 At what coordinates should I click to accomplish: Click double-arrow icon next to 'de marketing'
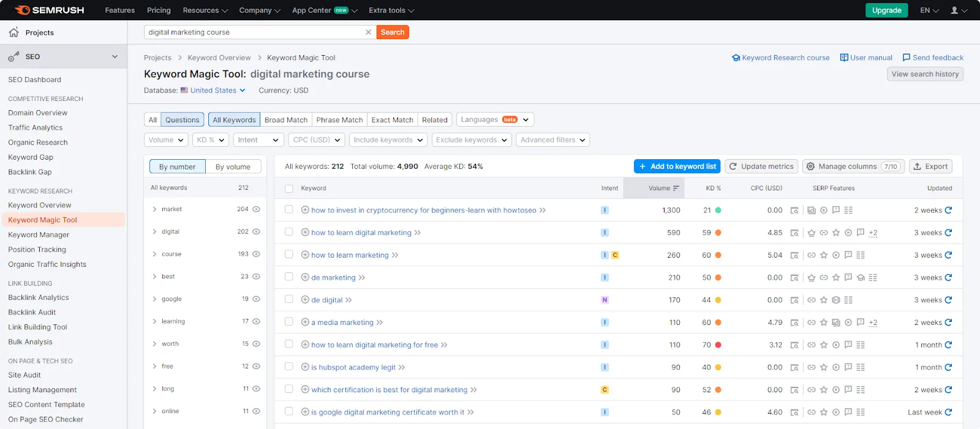coord(362,278)
